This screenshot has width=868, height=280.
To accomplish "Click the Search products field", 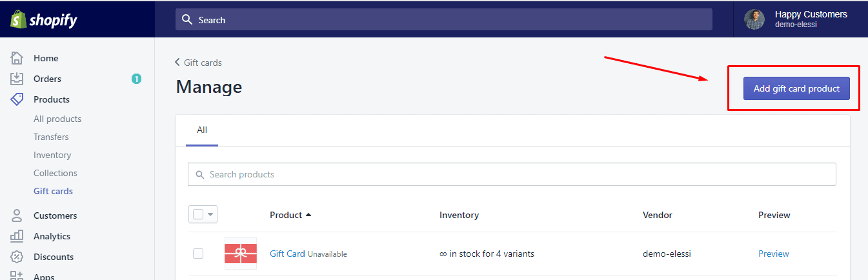I will [x=512, y=174].
